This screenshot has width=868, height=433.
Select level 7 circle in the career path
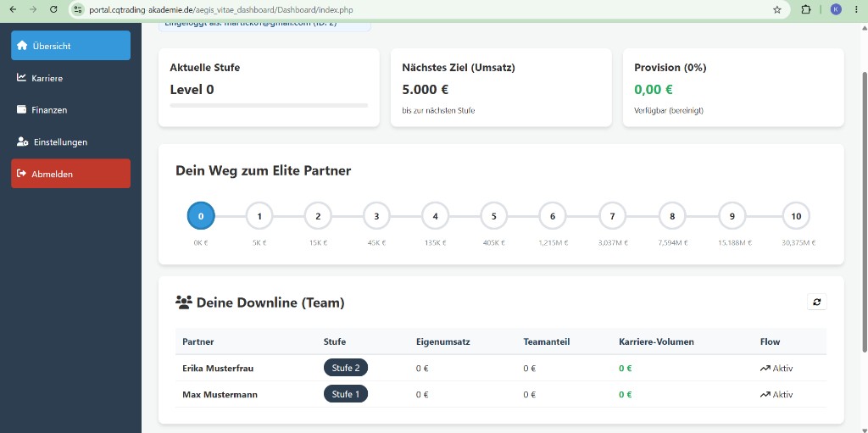(x=612, y=216)
